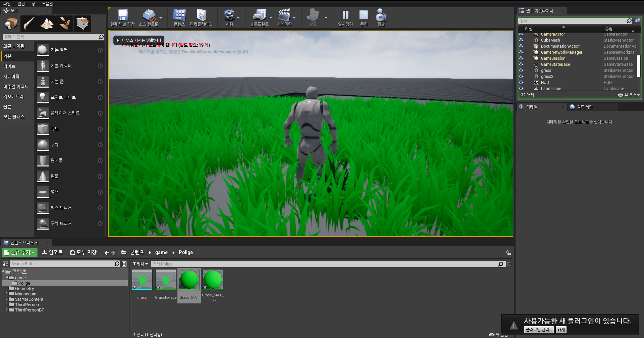Pause the simulation
The height and width of the screenshot is (338, 644).
click(x=345, y=18)
